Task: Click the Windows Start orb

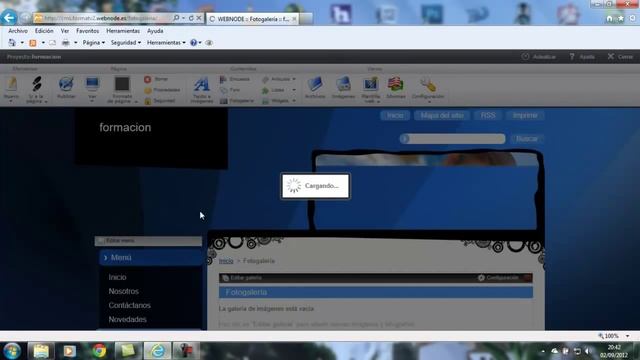Action: click(12, 351)
